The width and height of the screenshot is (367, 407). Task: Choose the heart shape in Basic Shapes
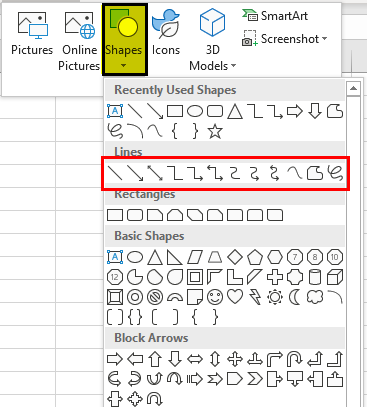click(x=235, y=297)
